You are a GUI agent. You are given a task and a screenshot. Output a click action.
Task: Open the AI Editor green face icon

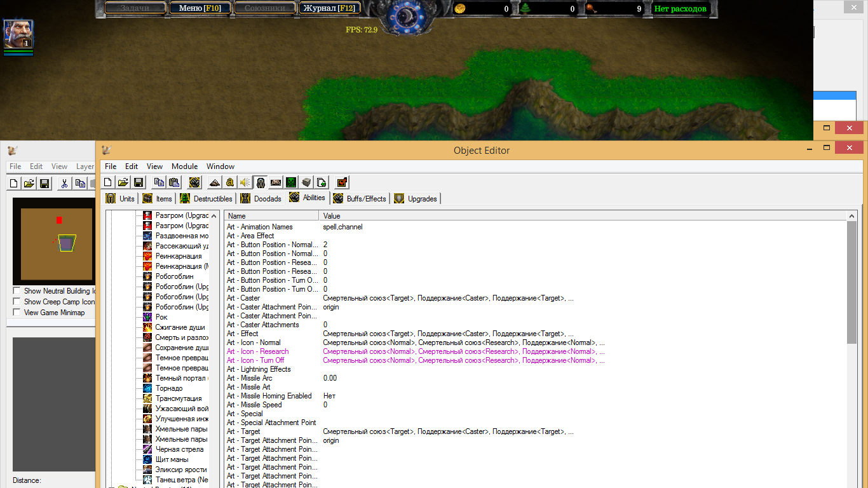[x=291, y=182]
